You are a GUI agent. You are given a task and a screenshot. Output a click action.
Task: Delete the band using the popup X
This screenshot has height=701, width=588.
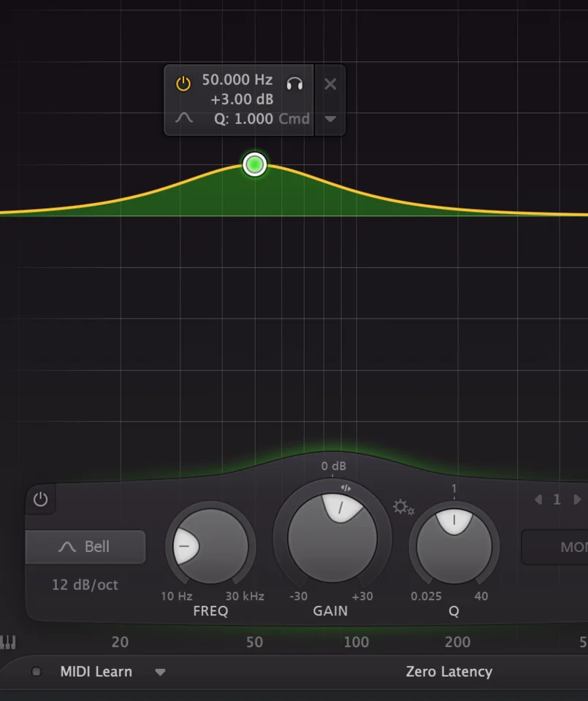tap(330, 84)
